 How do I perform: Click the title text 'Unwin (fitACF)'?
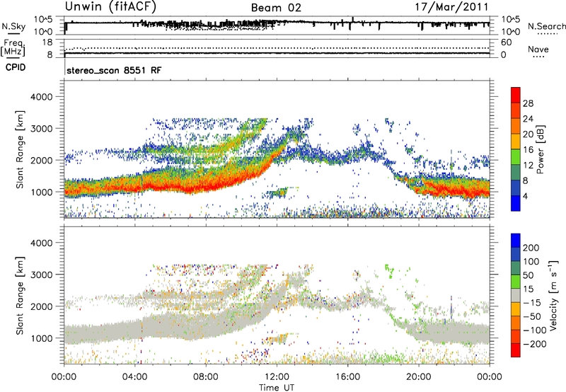[110, 6]
